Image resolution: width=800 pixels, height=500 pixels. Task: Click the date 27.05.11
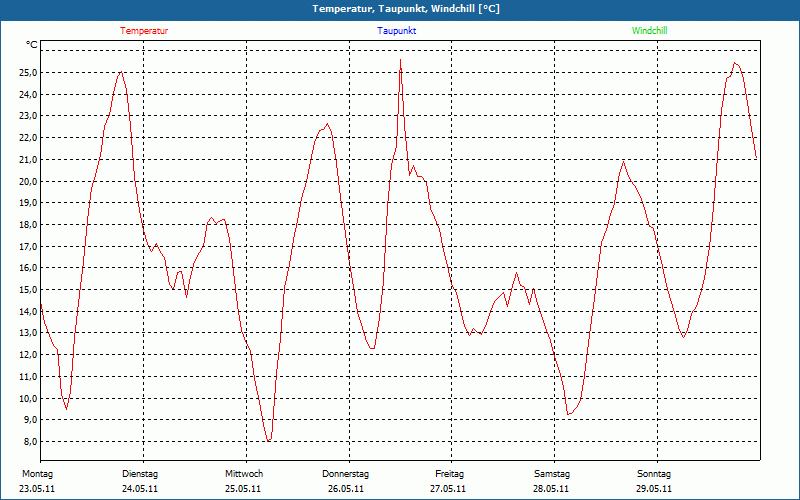point(448,489)
